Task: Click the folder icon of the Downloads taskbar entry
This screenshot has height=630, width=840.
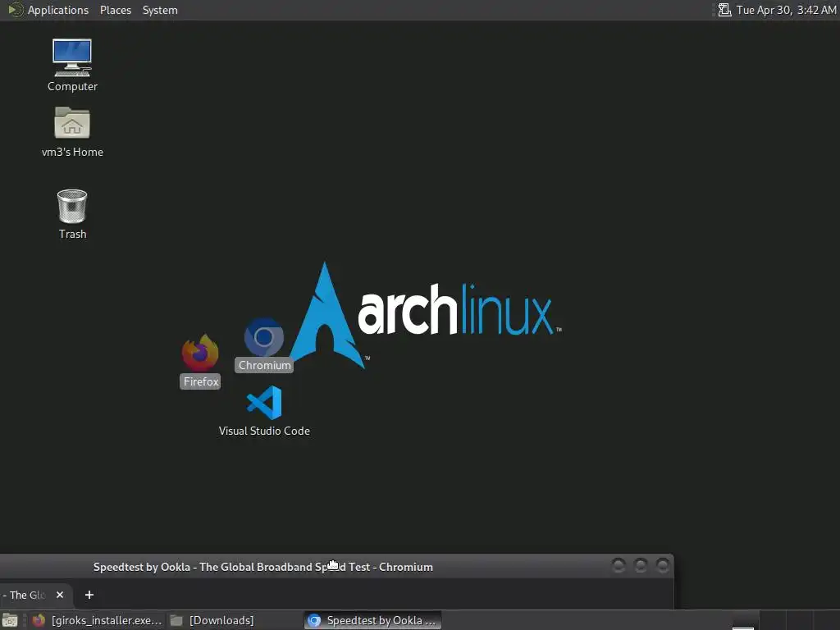Action: pyautogui.click(x=176, y=620)
